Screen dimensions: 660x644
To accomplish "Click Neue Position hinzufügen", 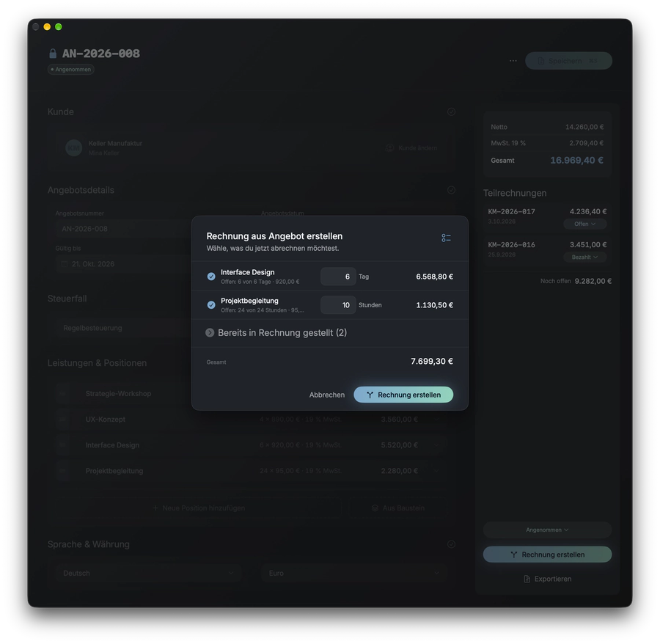I will [199, 508].
